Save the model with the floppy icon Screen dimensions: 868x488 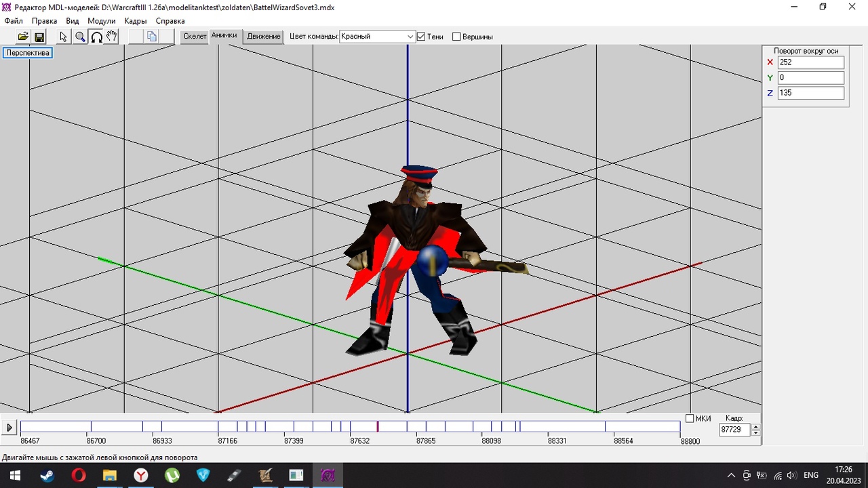[39, 37]
